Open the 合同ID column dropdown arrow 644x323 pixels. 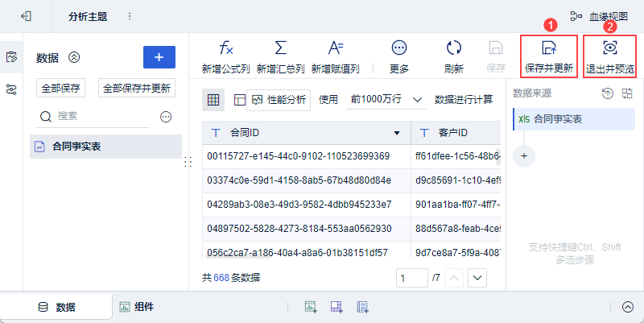click(x=397, y=133)
